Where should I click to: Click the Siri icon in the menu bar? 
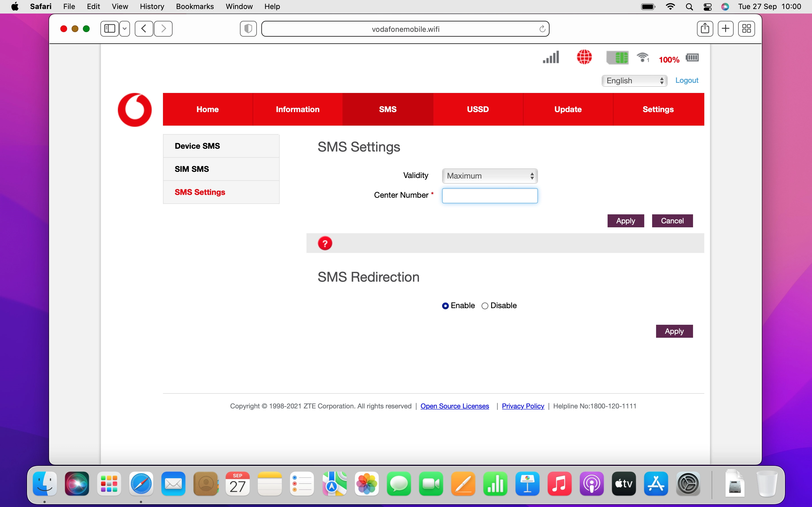pyautogui.click(x=725, y=6)
